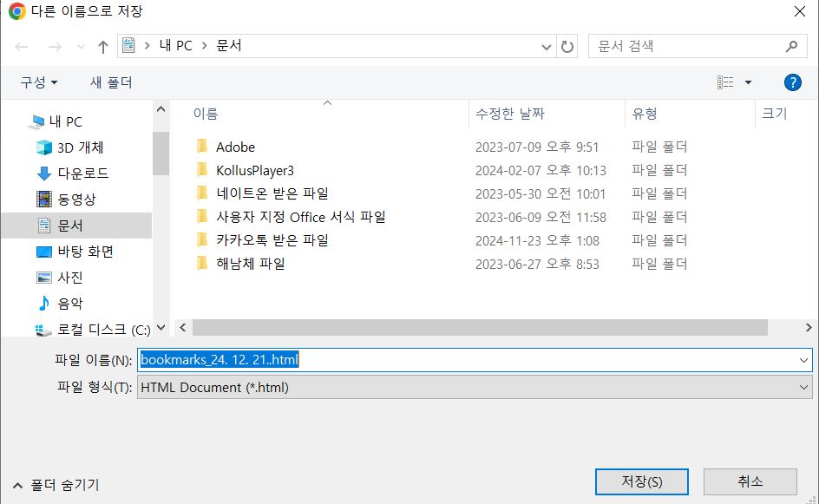Click the date 2024-11-23 오후 1:08

(537, 241)
